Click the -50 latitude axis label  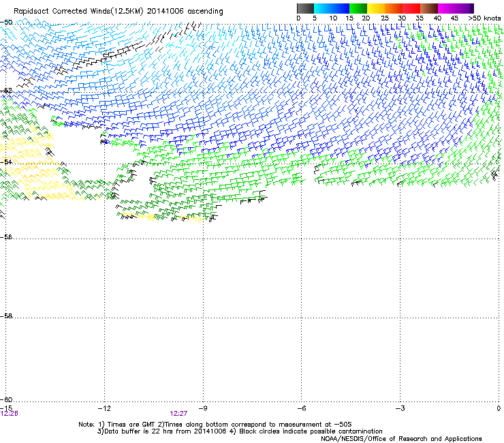pos(7,22)
